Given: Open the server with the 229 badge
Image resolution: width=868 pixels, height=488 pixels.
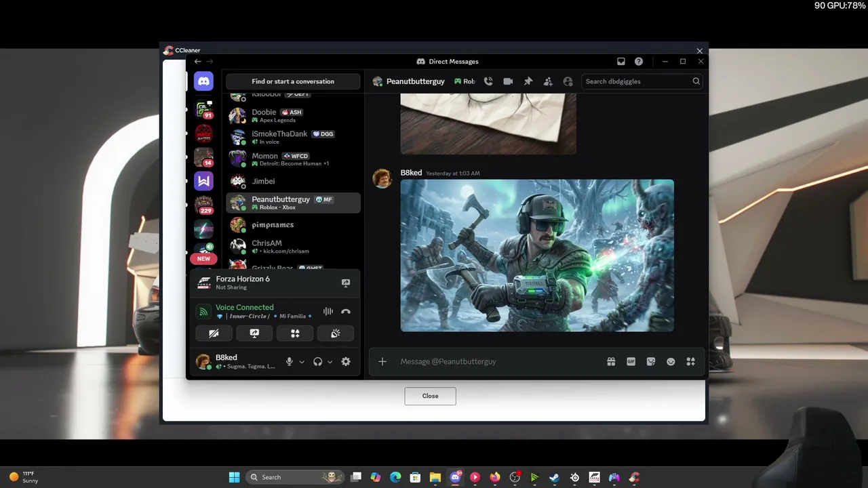Looking at the screenshot, I should [203, 205].
